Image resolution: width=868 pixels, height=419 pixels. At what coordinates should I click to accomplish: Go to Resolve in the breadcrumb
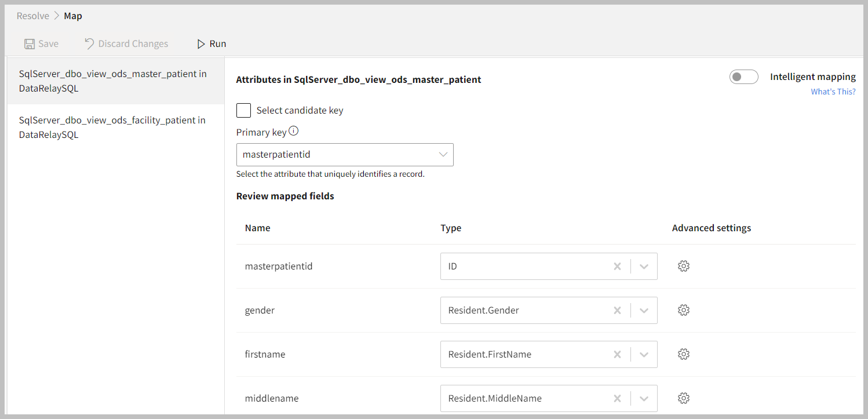click(x=33, y=16)
